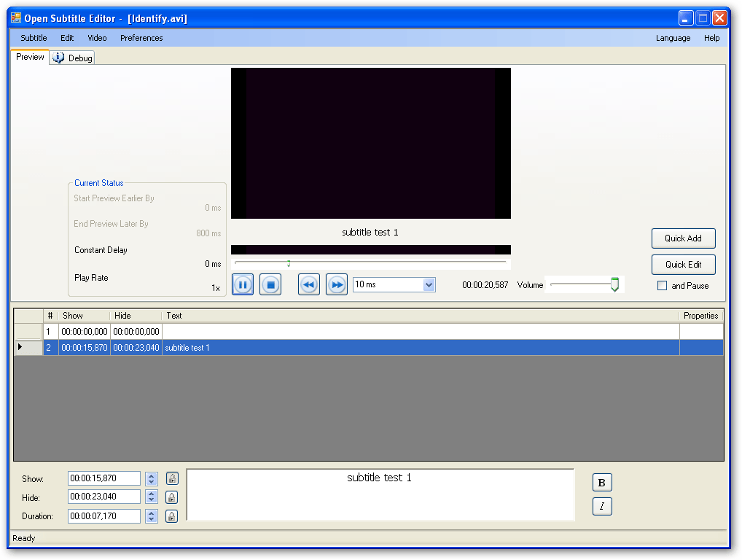Viewport: 742px width, 560px height.
Task: Lock the Hide time field
Action: pos(172,497)
